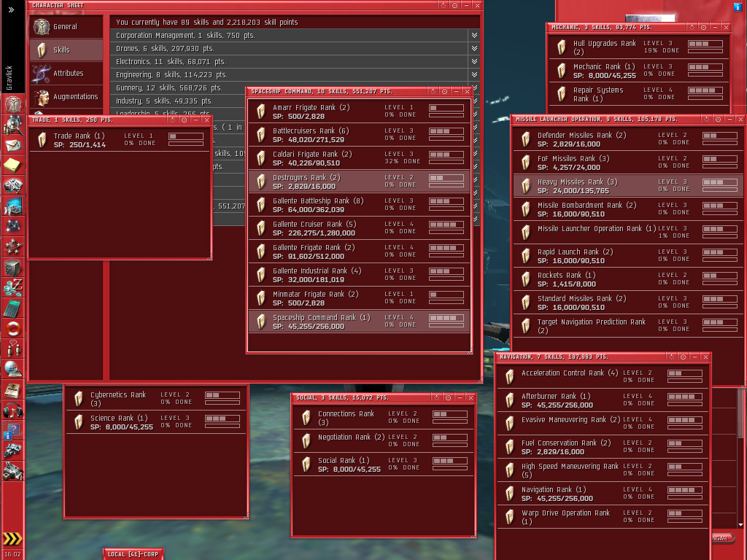Open the tutorial question mark icon
This screenshot has height=560, width=747.
(12, 431)
